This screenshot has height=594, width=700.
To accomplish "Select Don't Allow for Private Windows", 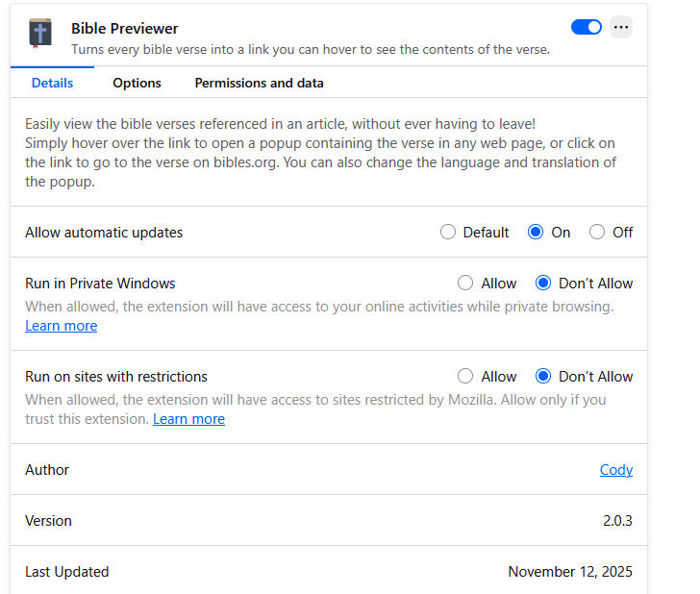I will [x=543, y=284].
